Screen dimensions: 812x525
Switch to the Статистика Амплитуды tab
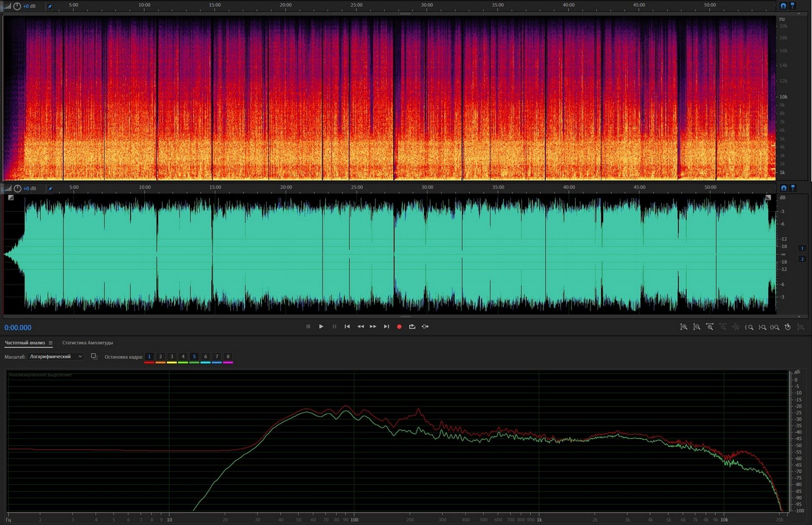click(x=87, y=343)
